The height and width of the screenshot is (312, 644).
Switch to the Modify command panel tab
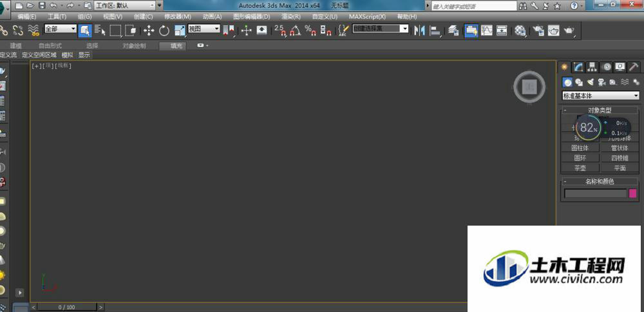(x=578, y=66)
